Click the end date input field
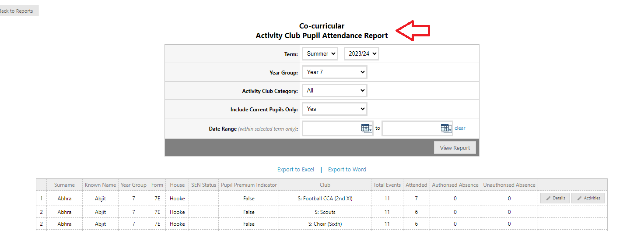This screenshot has height=231, width=644. point(411,128)
